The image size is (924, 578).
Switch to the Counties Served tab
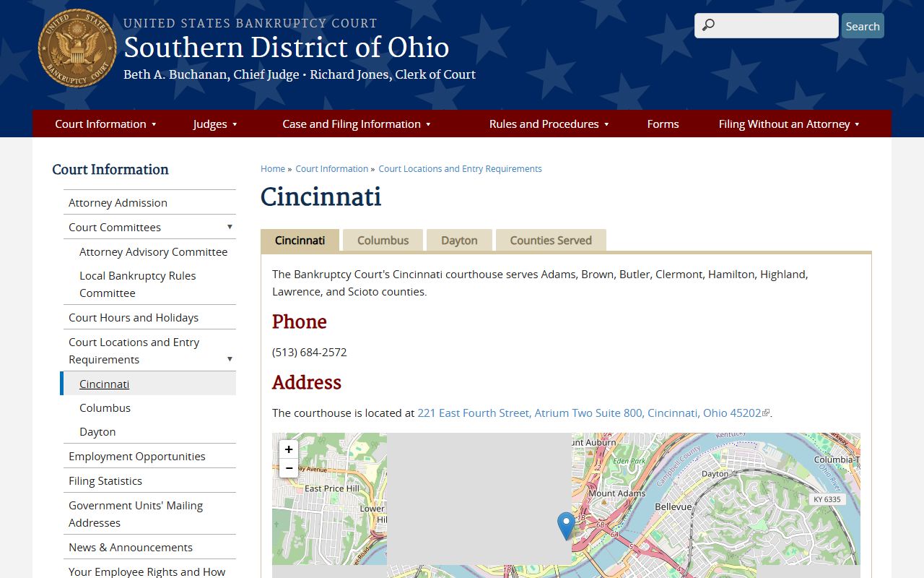pos(551,241)
